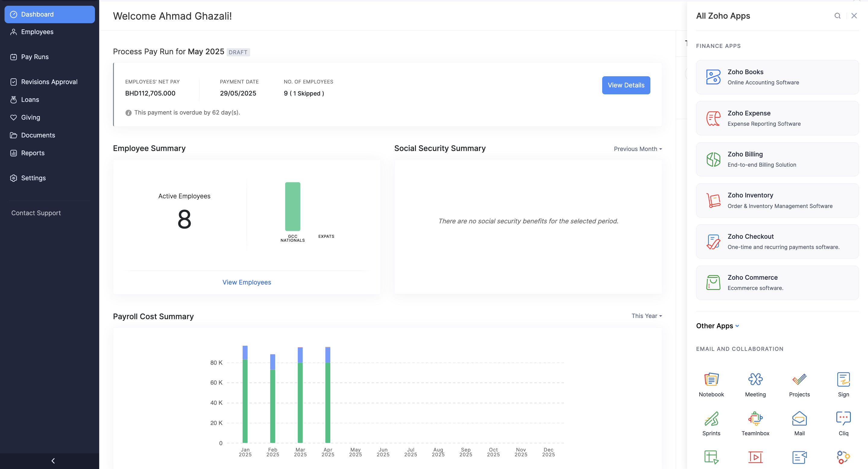Collapse the left sidebar with arrow
The width and height of the screenshot is (868, 469).
(x=53, y=461)
